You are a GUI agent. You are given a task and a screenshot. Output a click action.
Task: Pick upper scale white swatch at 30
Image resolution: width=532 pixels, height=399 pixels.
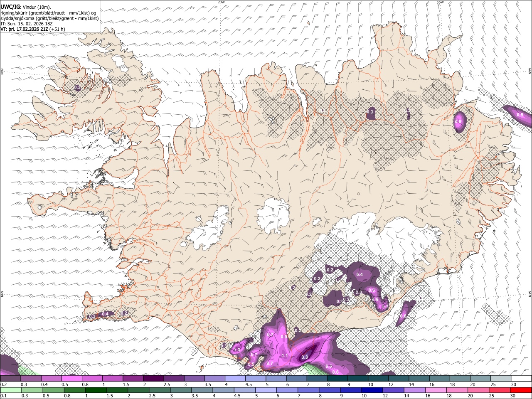point(522,379)
